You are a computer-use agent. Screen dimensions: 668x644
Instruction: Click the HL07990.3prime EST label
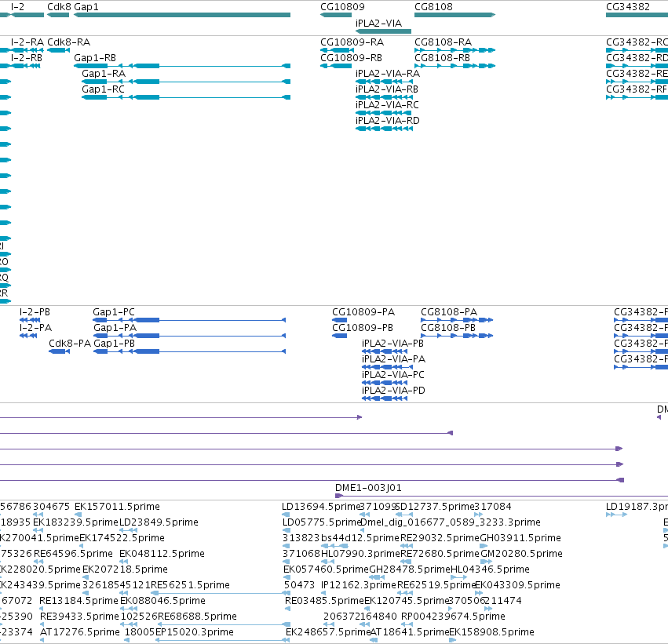click(x=360, y=554)
